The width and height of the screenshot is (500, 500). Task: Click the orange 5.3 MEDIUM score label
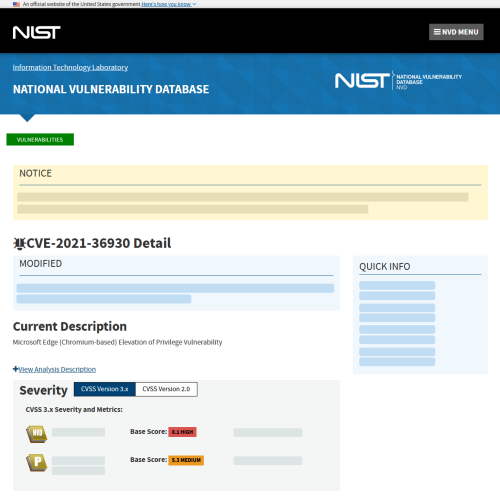pos(186,460)
